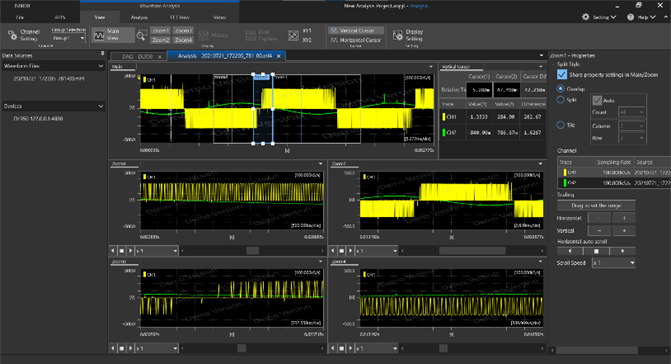Viewport: 671px width, 364px height.
Task: Open the Channel Setting icon
Action: click(x=12, y=35)
